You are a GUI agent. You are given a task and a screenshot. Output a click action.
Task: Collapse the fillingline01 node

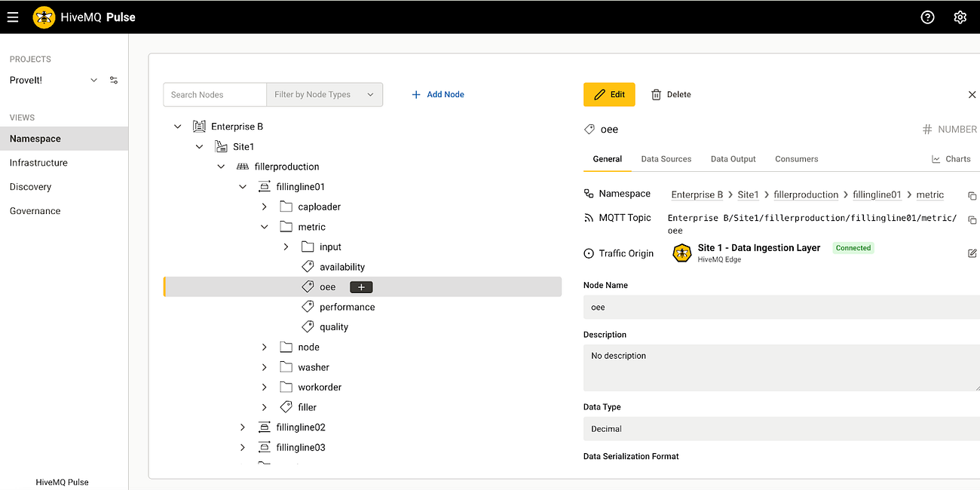(x=243, y=186)
